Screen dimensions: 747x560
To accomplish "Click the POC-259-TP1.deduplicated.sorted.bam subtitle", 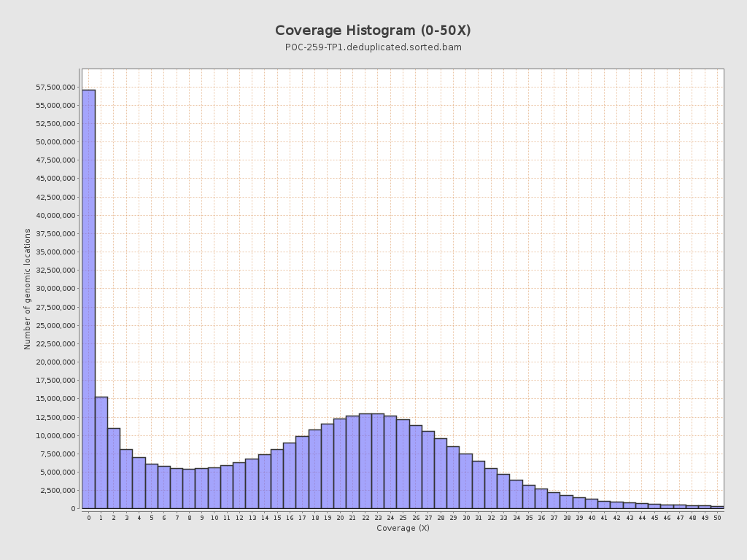I will [x=373, y=47].
